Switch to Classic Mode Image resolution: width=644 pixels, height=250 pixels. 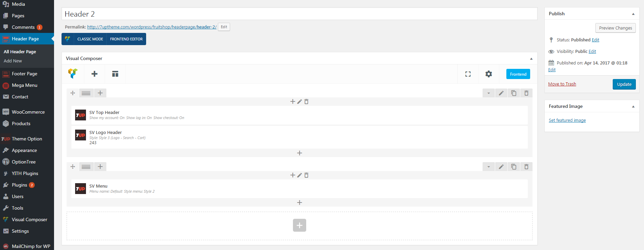[90, 39]
